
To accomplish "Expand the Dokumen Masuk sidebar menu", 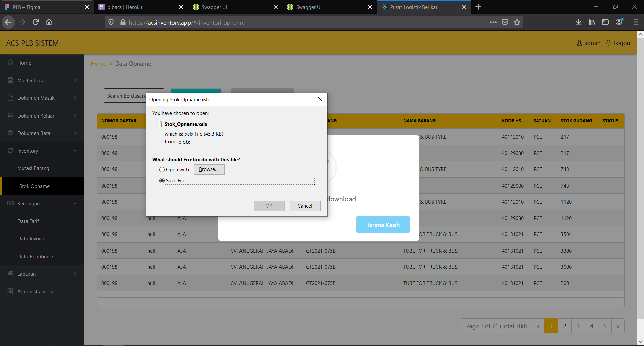I will (42, 98).
